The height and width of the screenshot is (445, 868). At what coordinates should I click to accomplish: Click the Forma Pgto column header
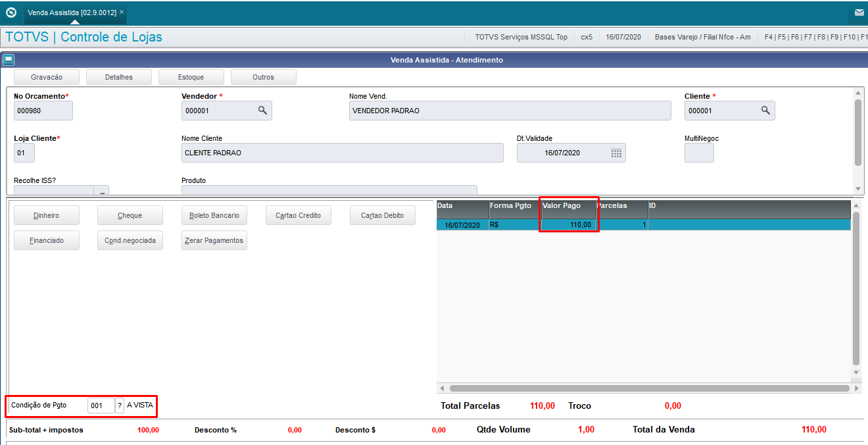point(515,209)
